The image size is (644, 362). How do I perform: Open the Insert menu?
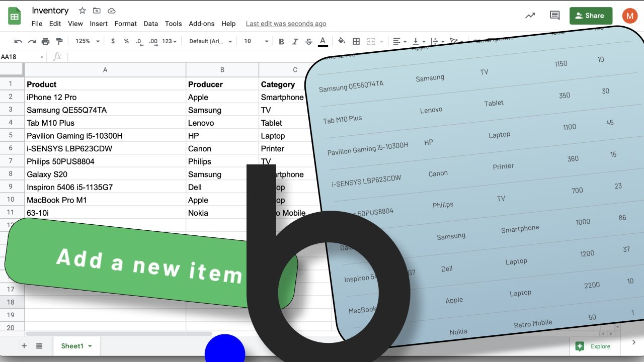pyautogui.click(x=99, y=24)
